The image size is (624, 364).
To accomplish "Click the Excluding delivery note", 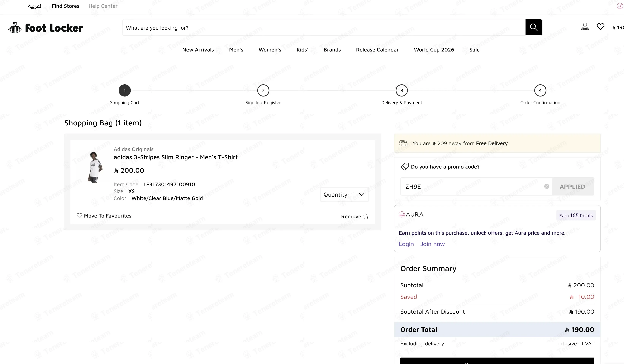I will (x=422, y=343).
